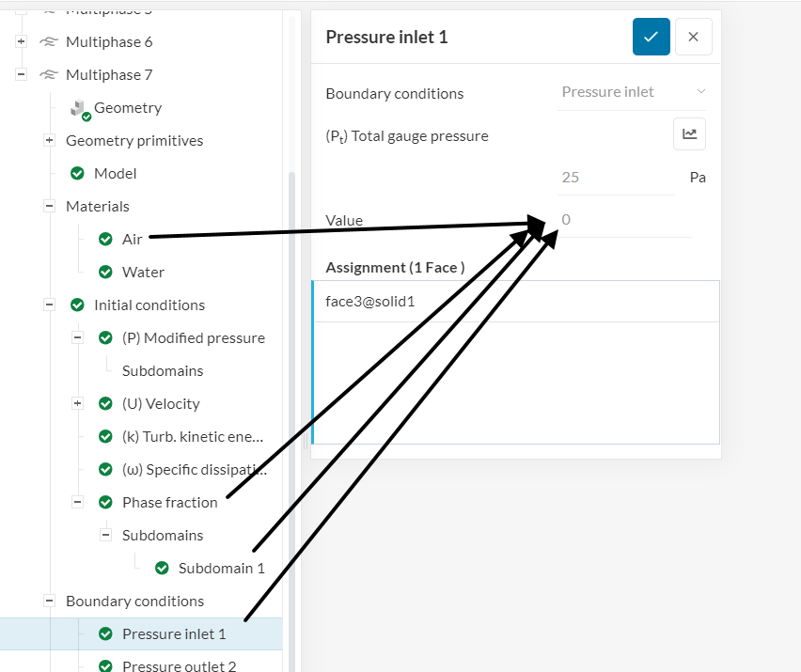Close the Pressure inlet 1 panel
Screen dimensions: 801x672
(x=693, y=37)
